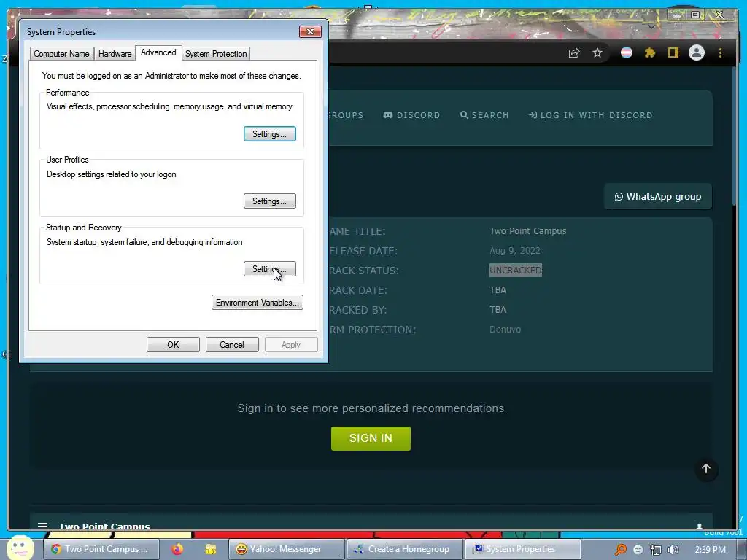This screenshot has width=747, height=560.
Task: Open the WhatsApp group button
Action: [658, 196]
